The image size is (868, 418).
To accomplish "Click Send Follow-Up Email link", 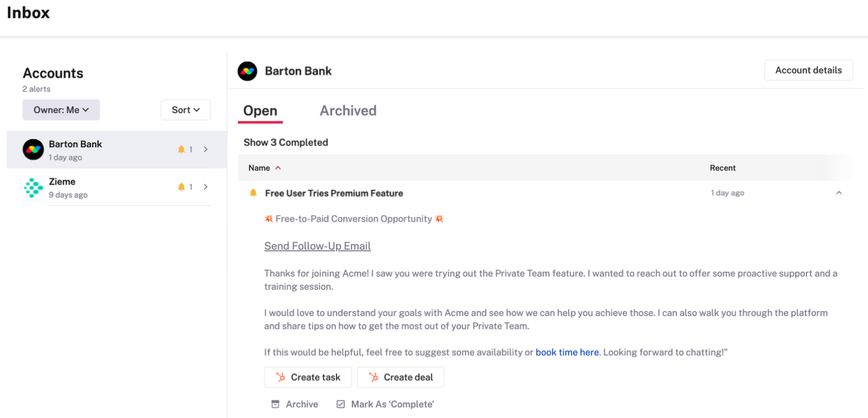I will coord(318,246).
